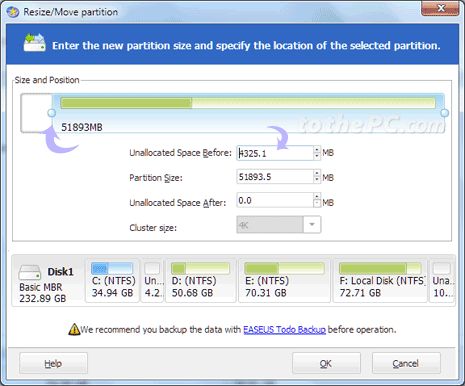The height and width of the screenshot is (386, 465).
Task: Select the C: (NTFS) 34.94 GB partition
Action: coord(112,281)
